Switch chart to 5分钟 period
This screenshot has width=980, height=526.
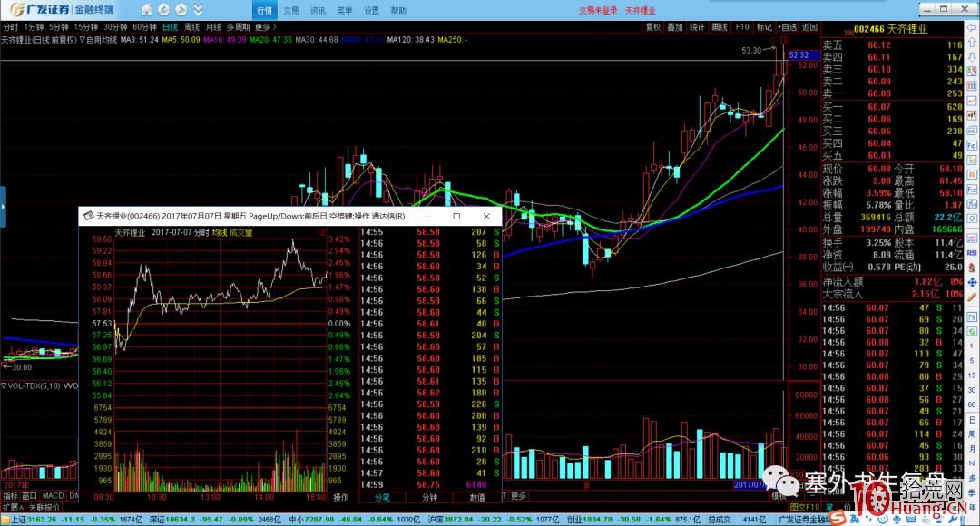click(59, 27)
